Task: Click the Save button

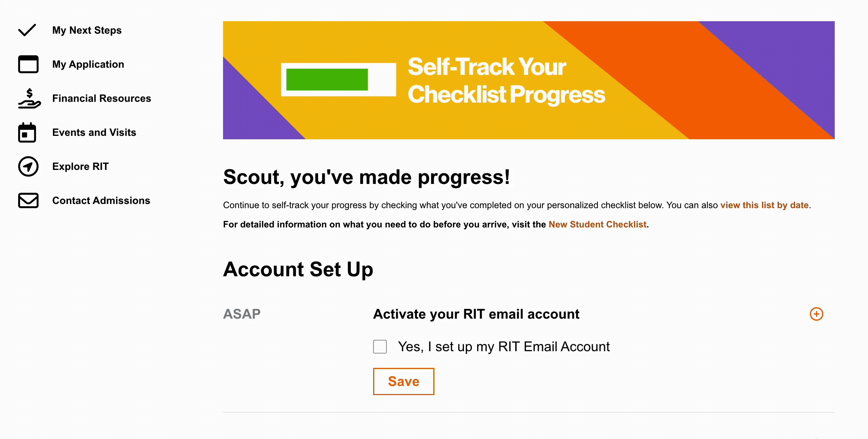Action: tap(403, 381)
